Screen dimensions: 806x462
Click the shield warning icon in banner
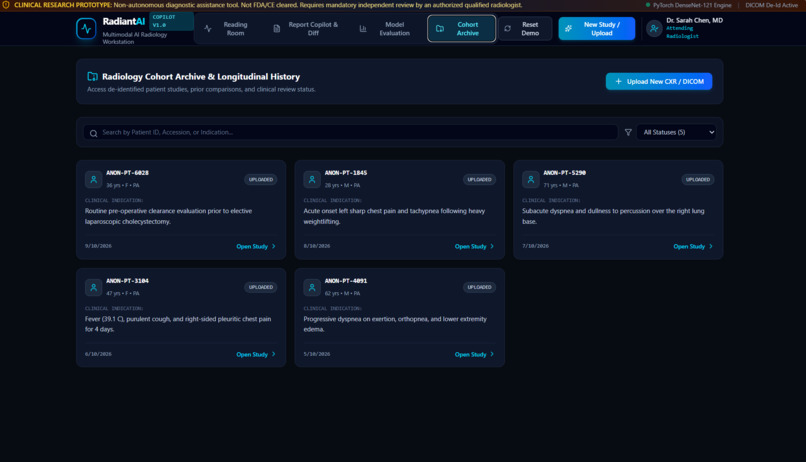6,5
